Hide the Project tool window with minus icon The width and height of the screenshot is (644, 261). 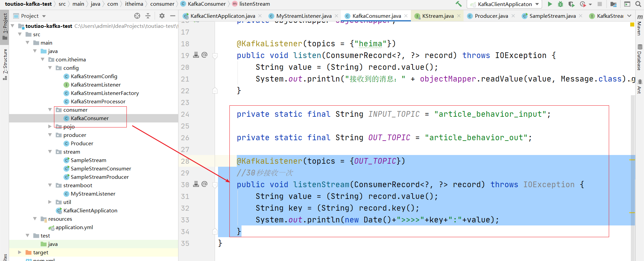pyautogui.click(x=173, y=16)
